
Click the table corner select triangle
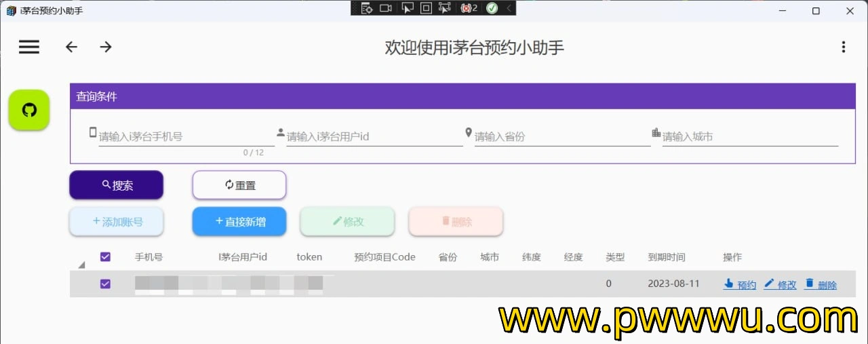coord(81,265)
